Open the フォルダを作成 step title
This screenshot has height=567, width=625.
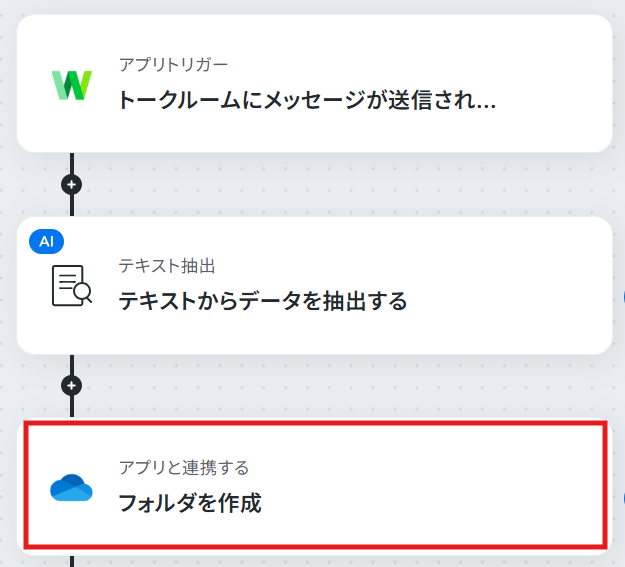pos(190,503)
